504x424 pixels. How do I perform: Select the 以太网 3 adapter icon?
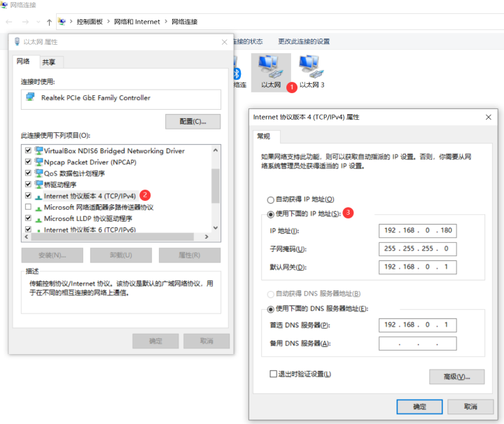tap(309, 68)
